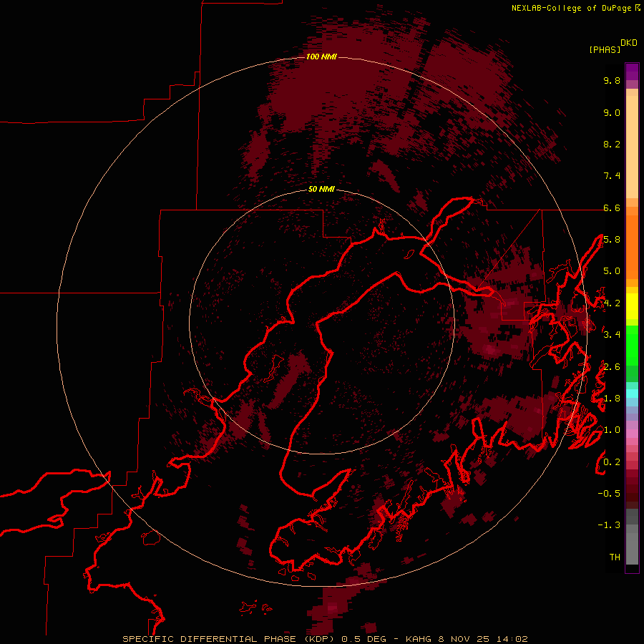
Task: Click the 100 NMI range ring label
Action: click(x=321, y=57)
